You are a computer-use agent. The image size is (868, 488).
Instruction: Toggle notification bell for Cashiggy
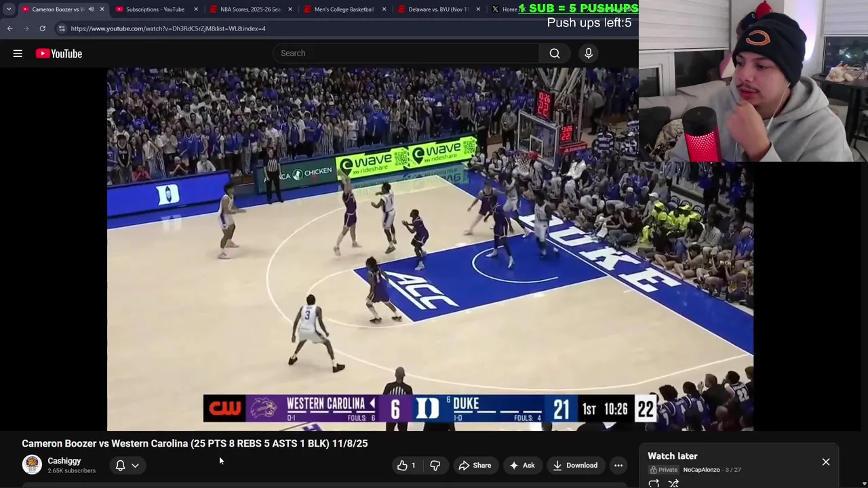tap(120, 465)
